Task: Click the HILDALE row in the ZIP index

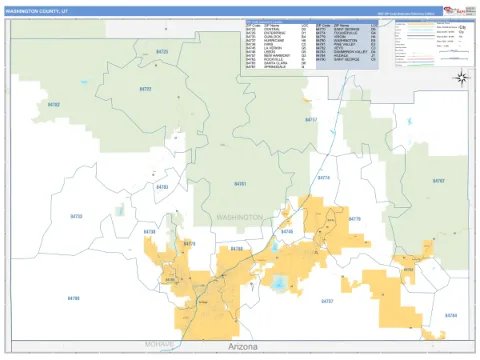Action: (347, 56)
